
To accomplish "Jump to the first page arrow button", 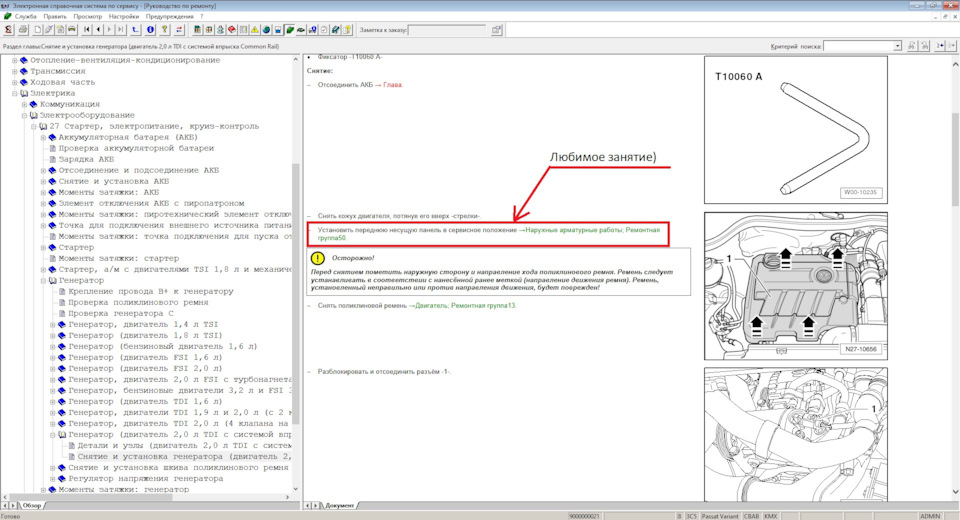I will click(x=87, y=29).
